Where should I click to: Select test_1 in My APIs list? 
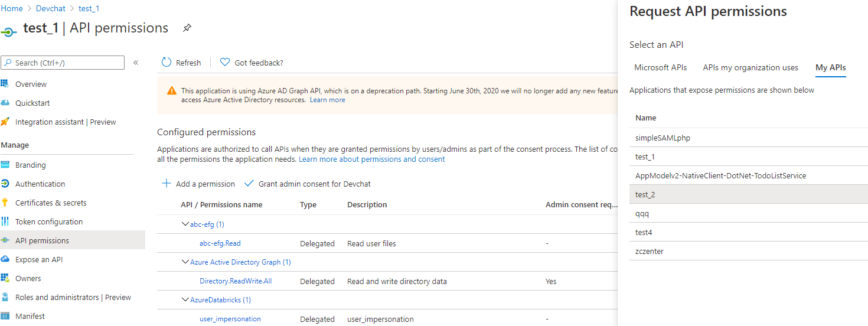click(x=749, y=157)
